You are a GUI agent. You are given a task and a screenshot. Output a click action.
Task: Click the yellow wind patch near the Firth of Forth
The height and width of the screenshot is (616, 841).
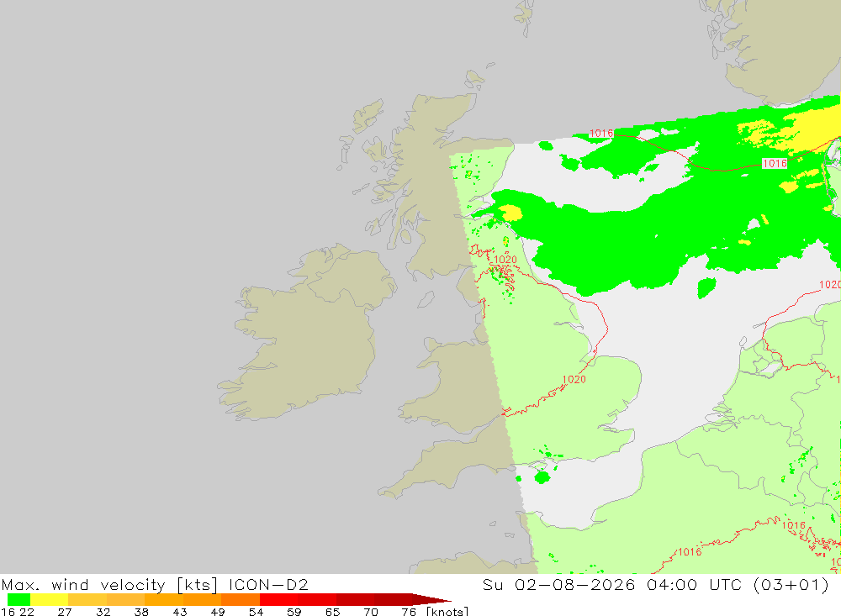coord(510,213)
